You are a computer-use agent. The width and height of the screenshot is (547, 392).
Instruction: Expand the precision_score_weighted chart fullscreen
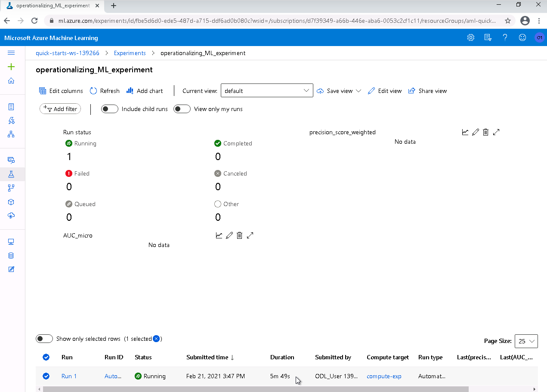pos(496,132)
